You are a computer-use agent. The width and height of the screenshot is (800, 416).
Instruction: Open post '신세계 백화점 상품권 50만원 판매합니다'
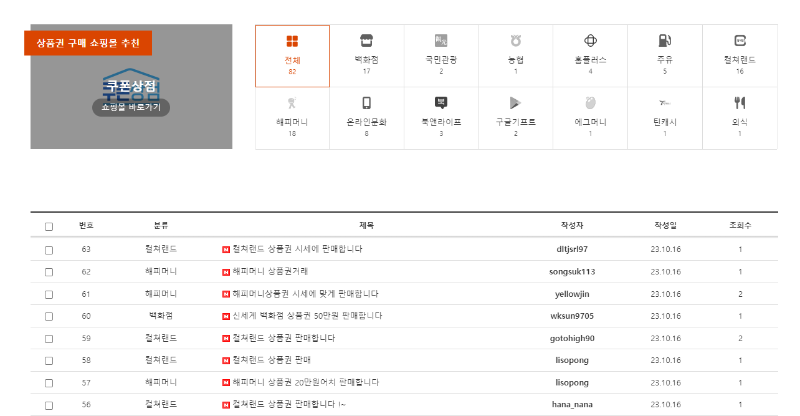[x=307, y=315]
